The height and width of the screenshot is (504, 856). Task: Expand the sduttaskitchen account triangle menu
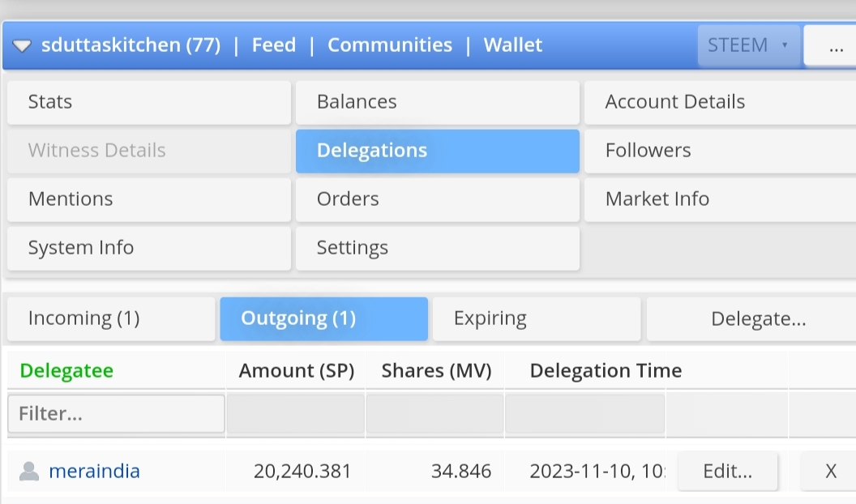pos(22,46)
